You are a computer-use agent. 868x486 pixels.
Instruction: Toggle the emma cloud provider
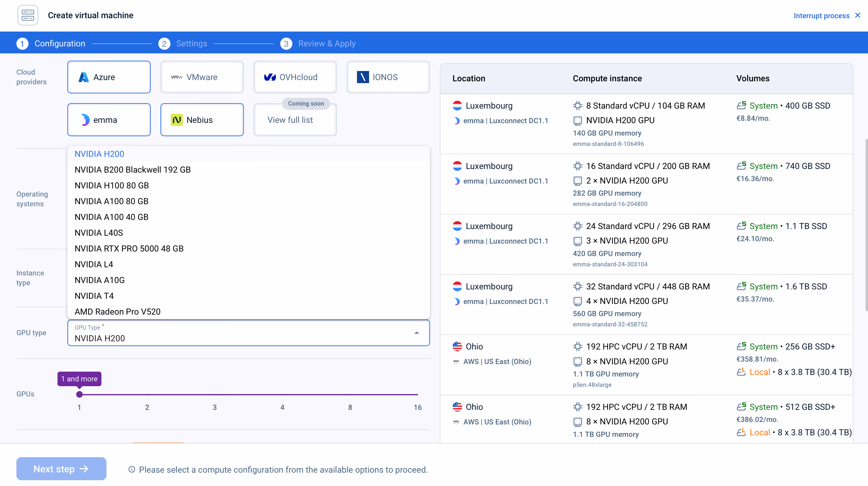(x=109, y=120)
